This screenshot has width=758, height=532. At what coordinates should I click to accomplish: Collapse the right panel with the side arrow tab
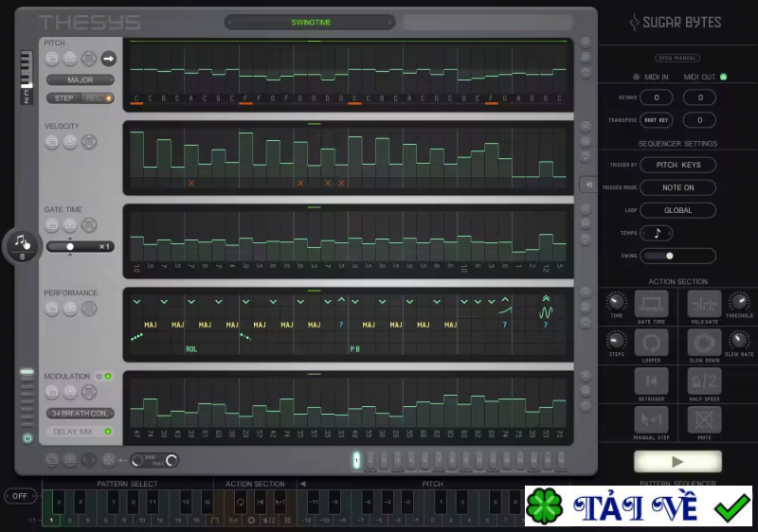coord(588,185)
